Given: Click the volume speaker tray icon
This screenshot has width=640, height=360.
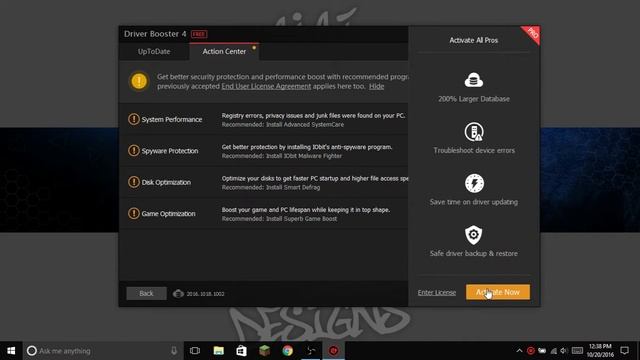Looking at the screenshot, I should pyautogui.click(x=564, y=351).
